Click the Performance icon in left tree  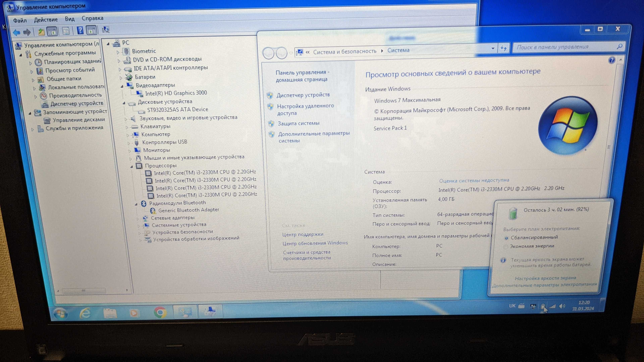click(x=43, y=96)
